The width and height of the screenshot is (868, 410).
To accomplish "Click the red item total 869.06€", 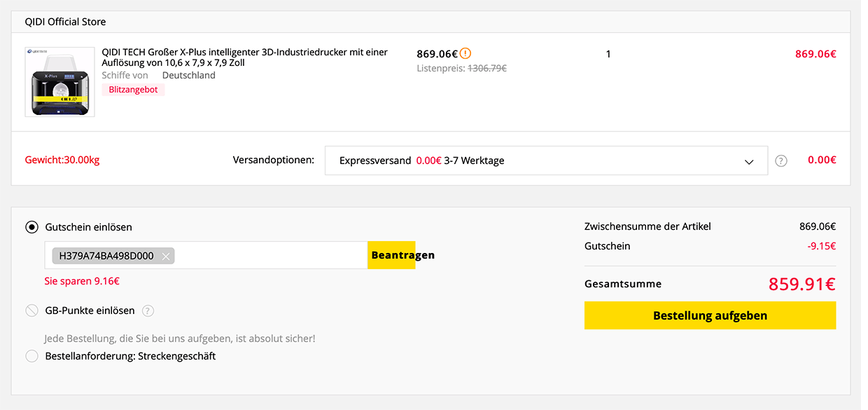I will [x=815, y=54].
